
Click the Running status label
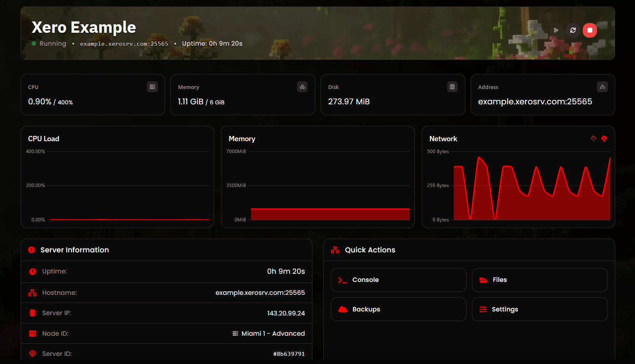53,44
